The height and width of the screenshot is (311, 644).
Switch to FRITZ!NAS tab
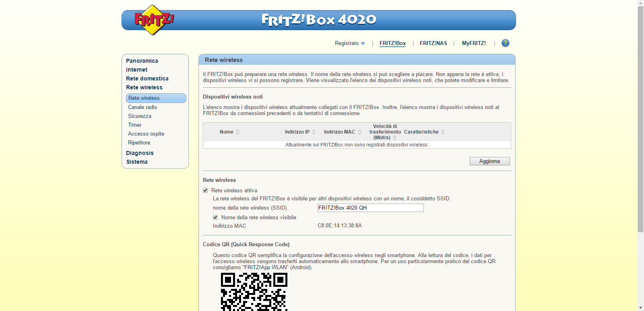click(x=433, y=43)
